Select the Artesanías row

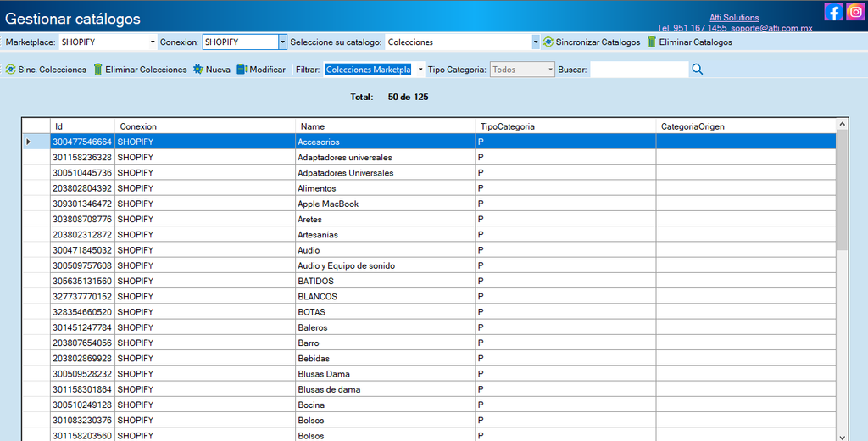click(x=429, y=235)
